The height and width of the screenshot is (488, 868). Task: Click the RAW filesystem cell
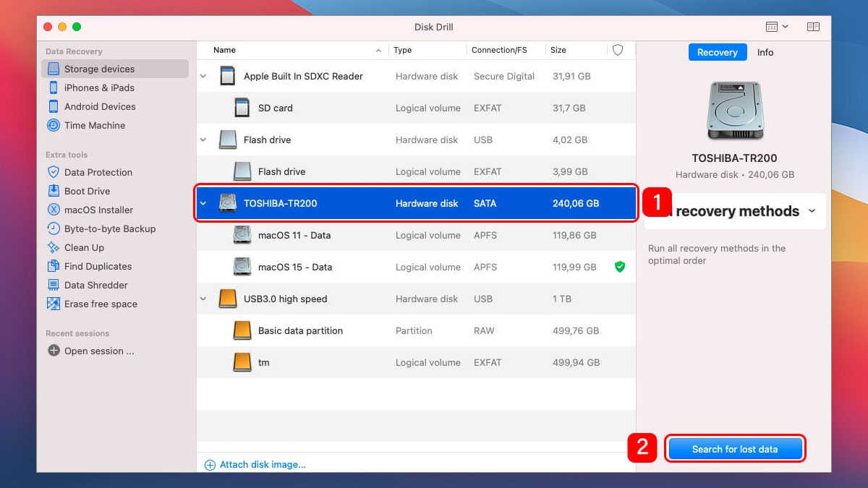point(484,330)
